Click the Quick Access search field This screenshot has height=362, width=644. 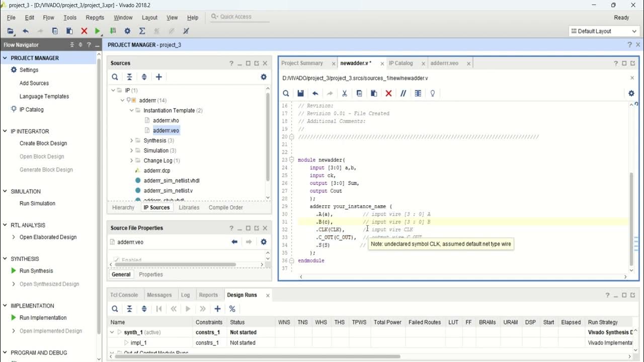pos(236,17)
